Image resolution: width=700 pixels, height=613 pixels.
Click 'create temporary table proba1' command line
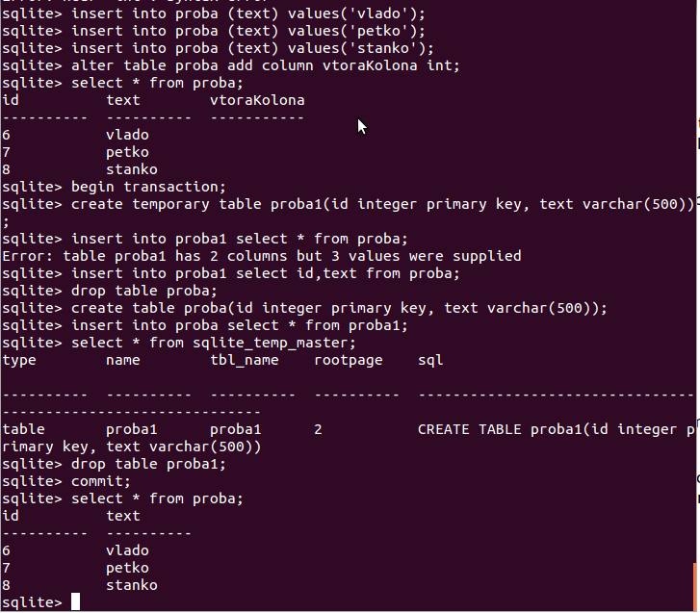click(x=349, y=204)
